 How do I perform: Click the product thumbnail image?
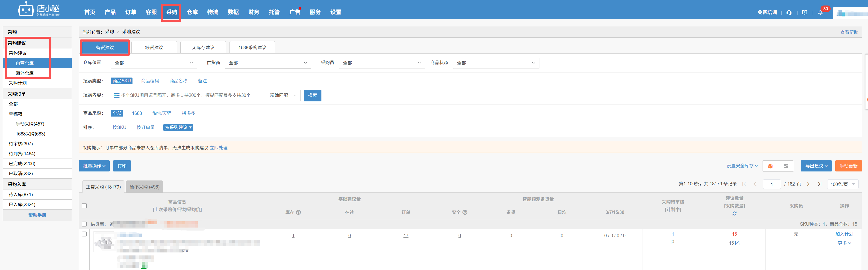pyautogui.click(x=104, y=242)
